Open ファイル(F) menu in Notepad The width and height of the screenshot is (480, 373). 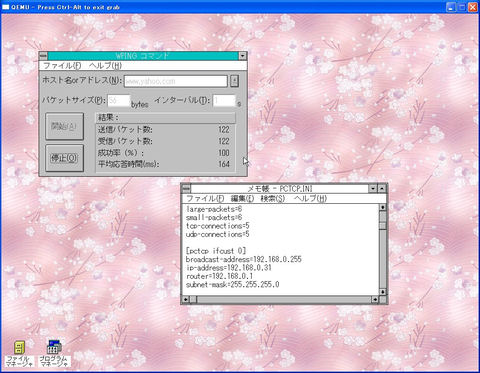click(205, 198)
